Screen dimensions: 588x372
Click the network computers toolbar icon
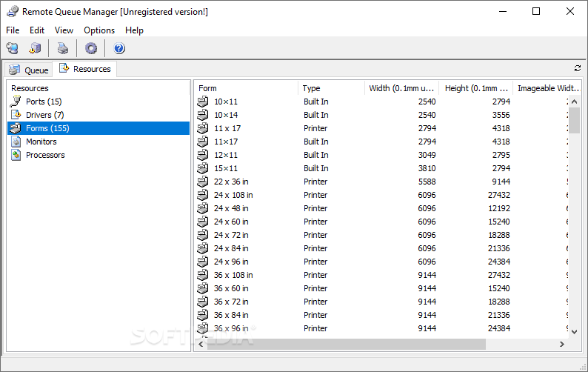pyautogui.click(x=13, y=48)
